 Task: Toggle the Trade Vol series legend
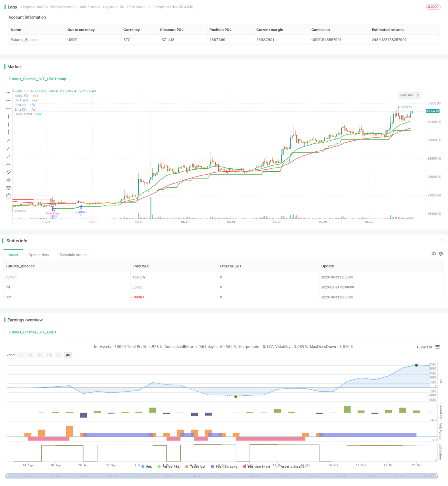(195, 467)
